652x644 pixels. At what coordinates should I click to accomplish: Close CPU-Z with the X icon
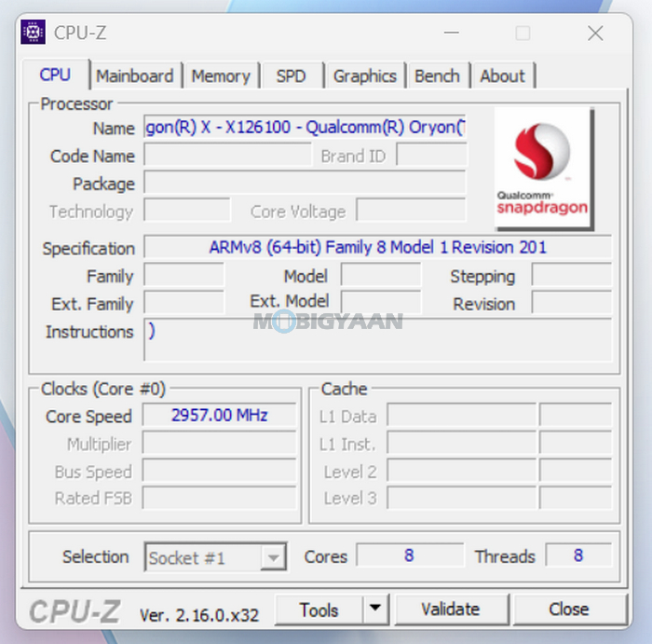pos(595,33)
